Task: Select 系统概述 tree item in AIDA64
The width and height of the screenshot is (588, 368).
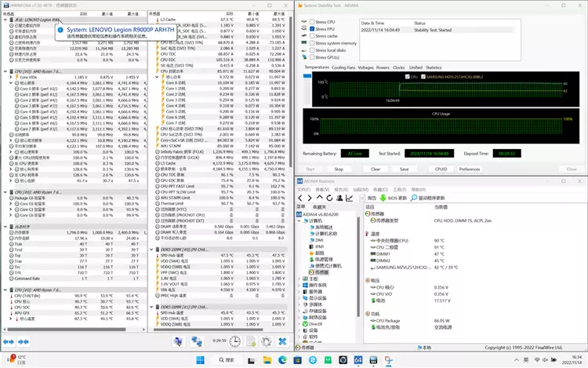Action: (x=321, y=228)
